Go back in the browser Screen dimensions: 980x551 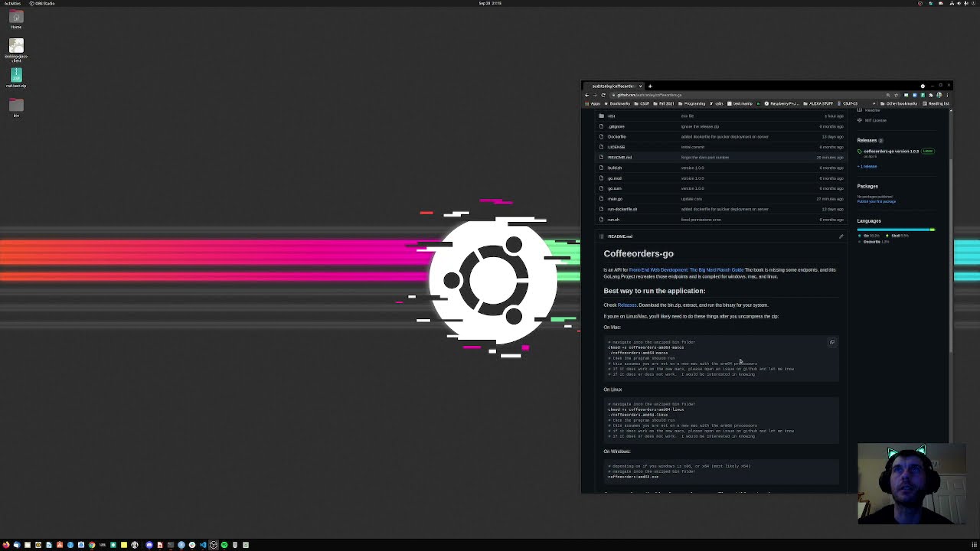(587, 95)
